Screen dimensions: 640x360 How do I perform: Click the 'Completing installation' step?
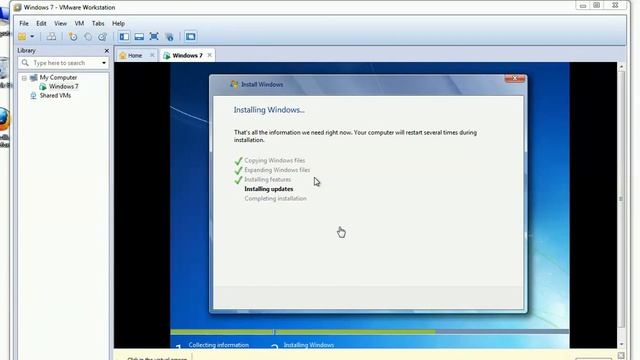point(276,198)
